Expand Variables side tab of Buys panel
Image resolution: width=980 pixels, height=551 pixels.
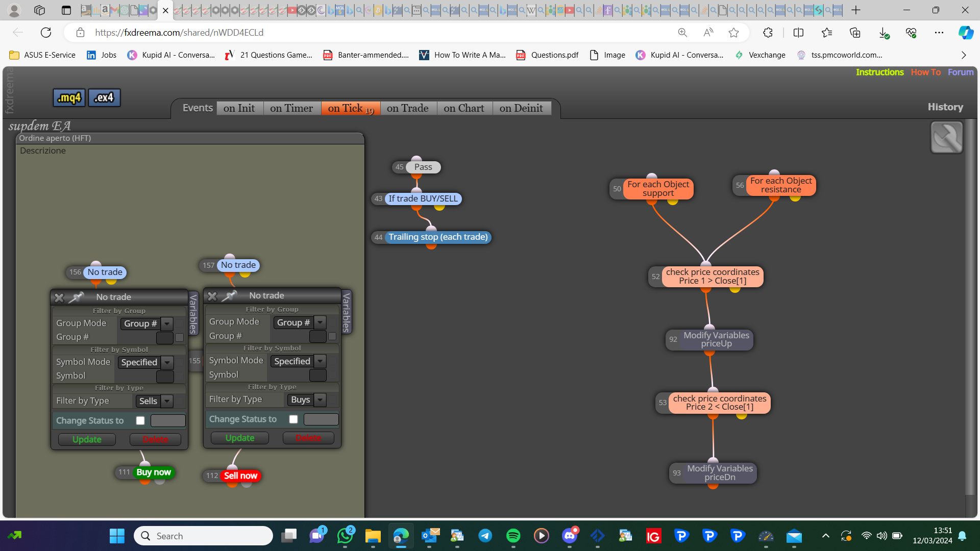point(346,312)
